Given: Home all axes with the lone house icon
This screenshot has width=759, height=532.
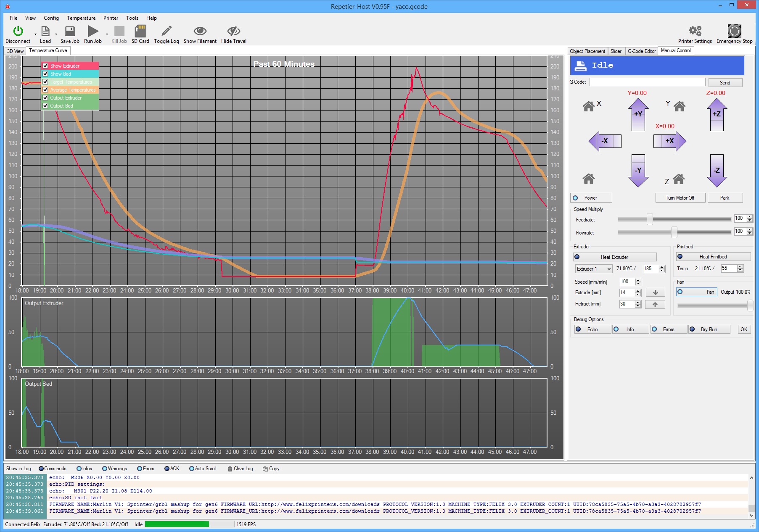Looking at the screenshot, I should tap(589, 179).
